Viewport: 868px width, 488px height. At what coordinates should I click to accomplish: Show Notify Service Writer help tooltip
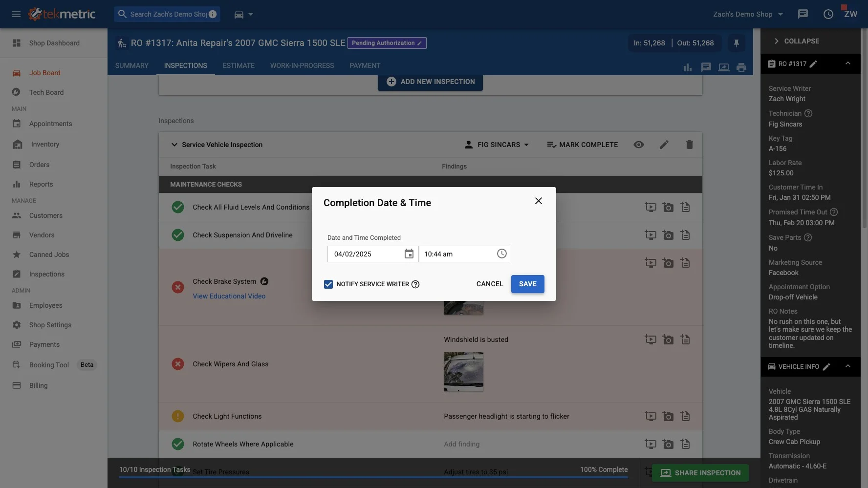pos(415,284)
